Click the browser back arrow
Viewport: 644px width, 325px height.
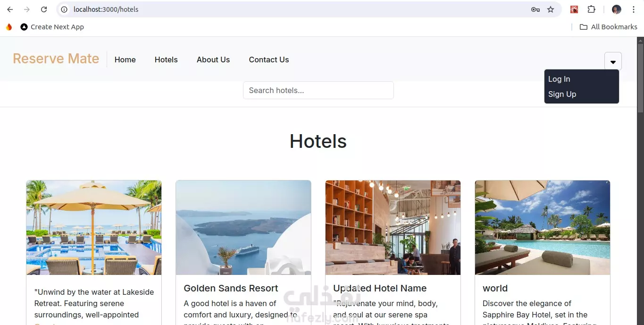(10, 9)
